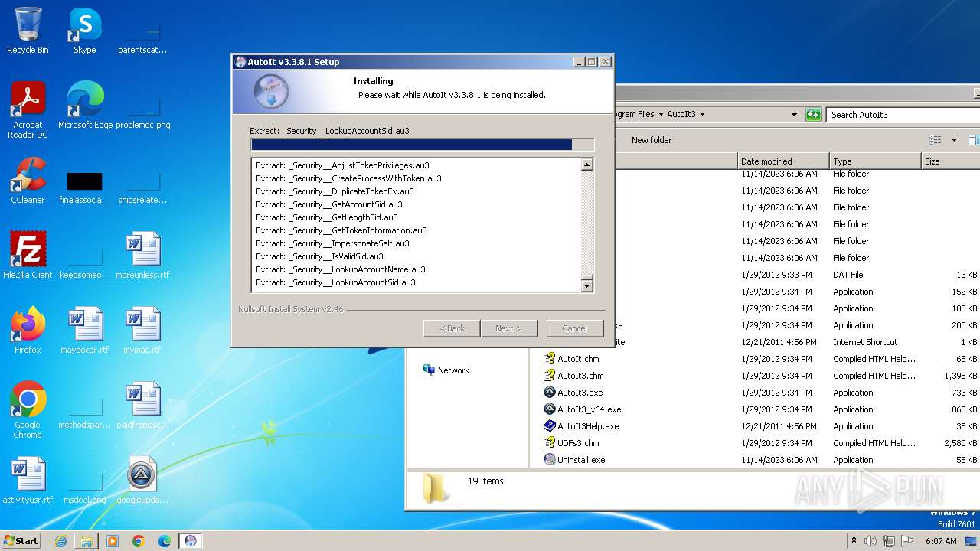
Task: Select AutoIt3Help.exe in Explorer
Action: pos(588,426)
